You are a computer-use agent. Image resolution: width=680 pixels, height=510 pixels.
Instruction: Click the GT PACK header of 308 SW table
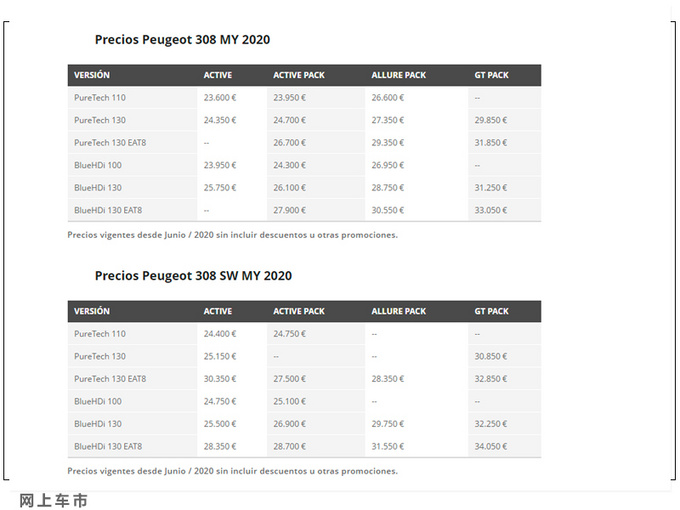[x=491, y=311]
